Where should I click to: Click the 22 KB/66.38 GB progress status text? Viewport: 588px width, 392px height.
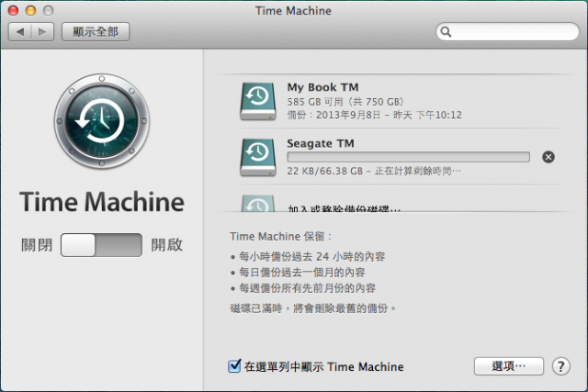click(x=374, y=172)
